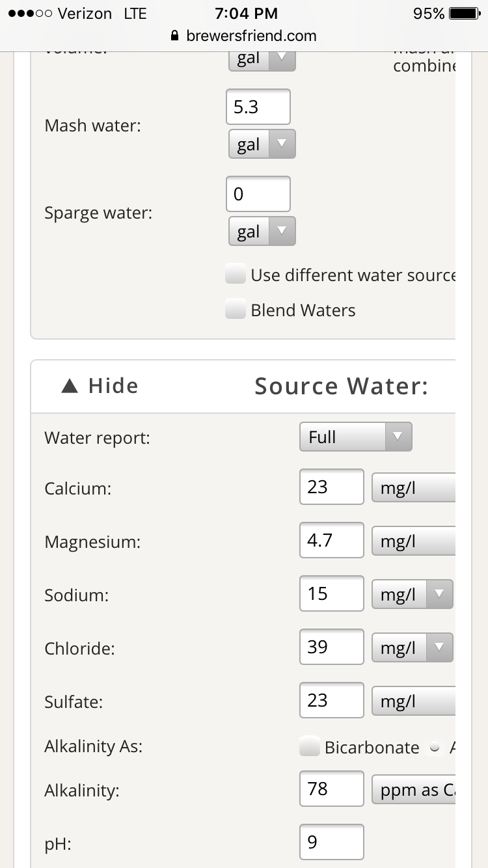Collapse Source Water with Hide triangle
Viewport: 488px width, 868px height.
pyautogui.click(x=70, y=386)
